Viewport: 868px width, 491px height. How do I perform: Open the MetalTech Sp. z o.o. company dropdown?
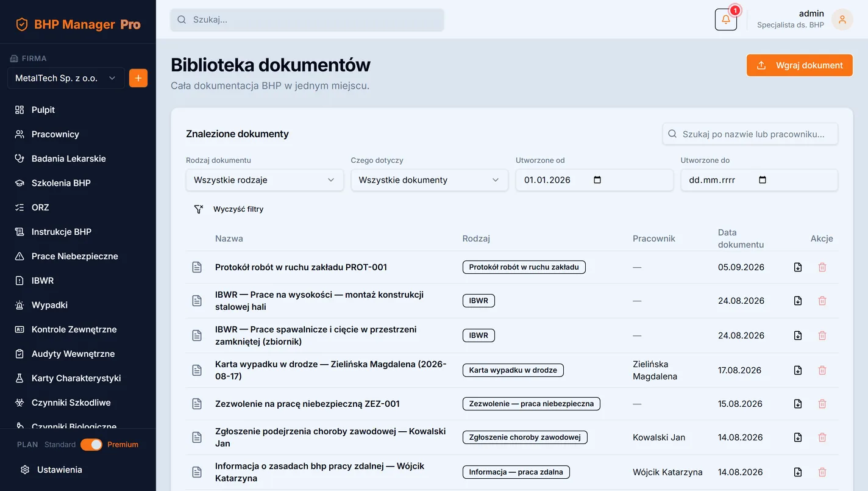pos(66,78)
